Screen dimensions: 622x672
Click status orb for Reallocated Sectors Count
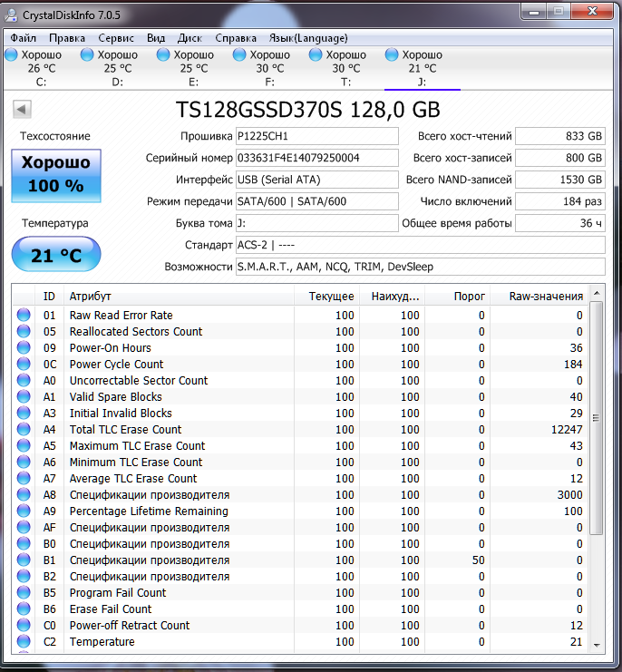tap(24, 331)
